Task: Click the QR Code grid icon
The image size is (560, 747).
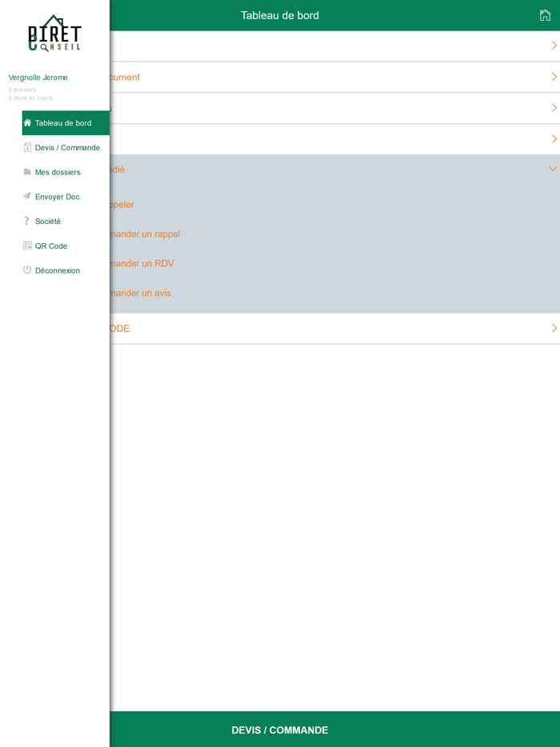Action: pos(27,246)
